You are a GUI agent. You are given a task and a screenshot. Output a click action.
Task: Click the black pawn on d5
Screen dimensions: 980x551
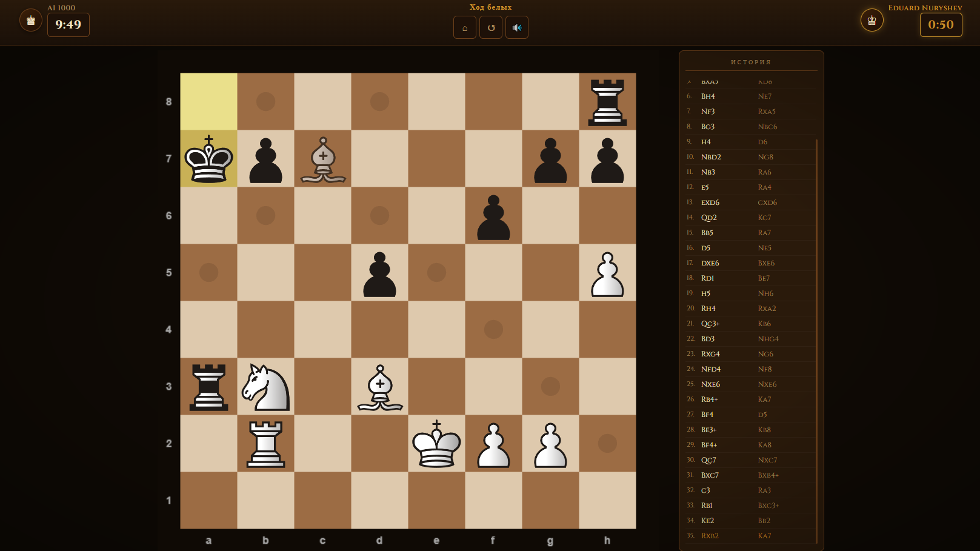pos(380,274)
